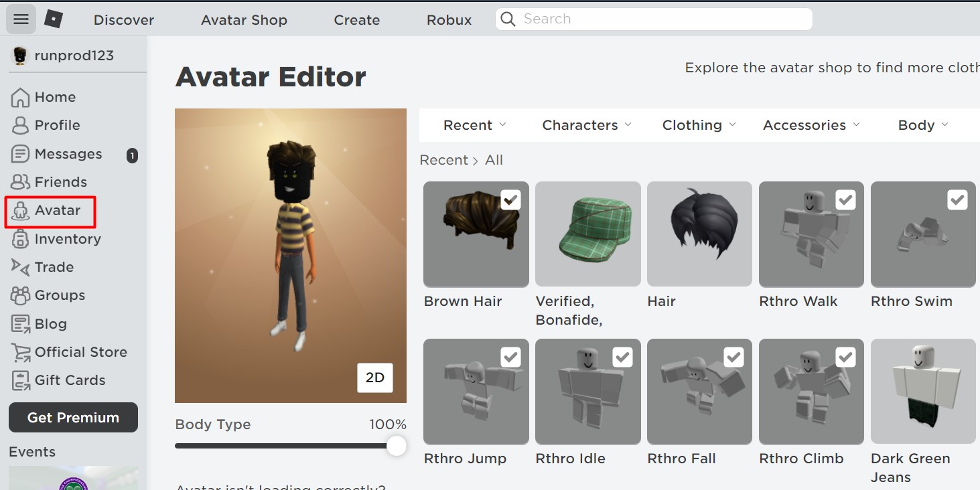This screenshot has height=490, width=980.
Task: Click the Avatar sidebar icon
Action: click(x=20, y=211)
